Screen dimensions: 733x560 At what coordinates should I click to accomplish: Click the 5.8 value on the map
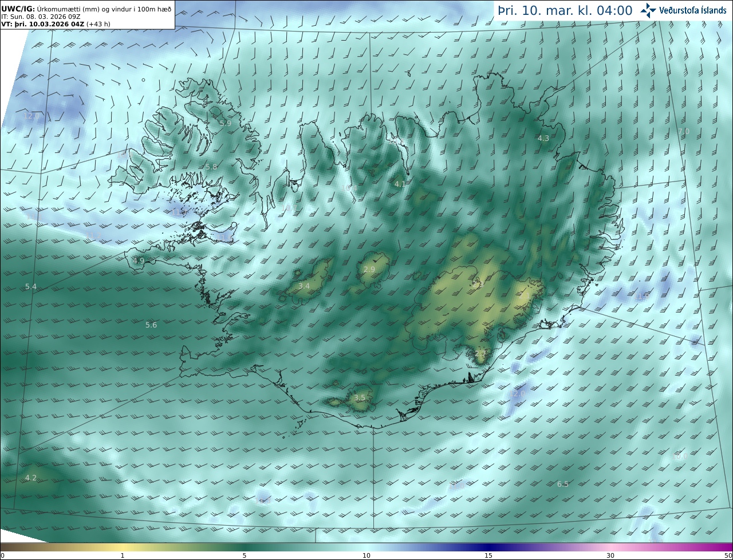click(x=211, y=167)
